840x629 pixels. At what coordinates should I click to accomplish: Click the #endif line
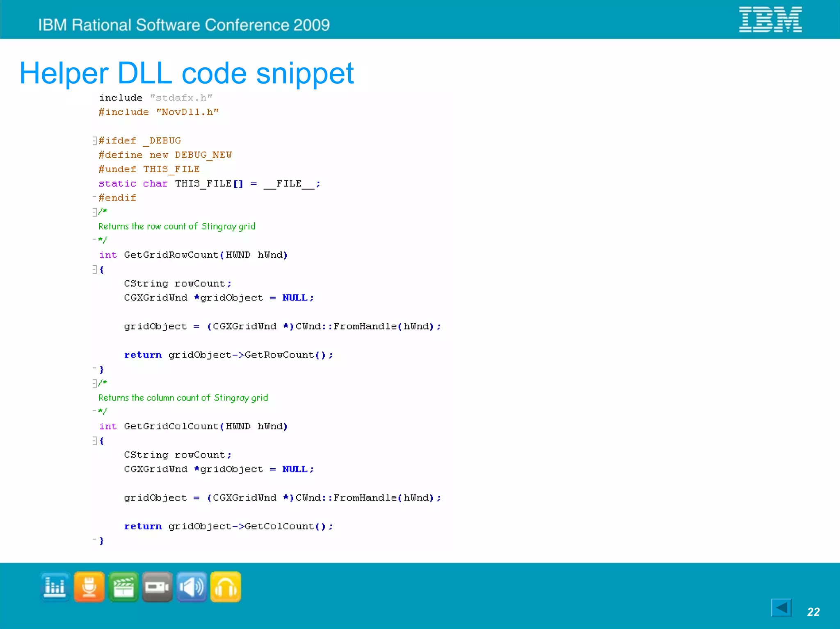pyautogui.click(x=117, y=198)
